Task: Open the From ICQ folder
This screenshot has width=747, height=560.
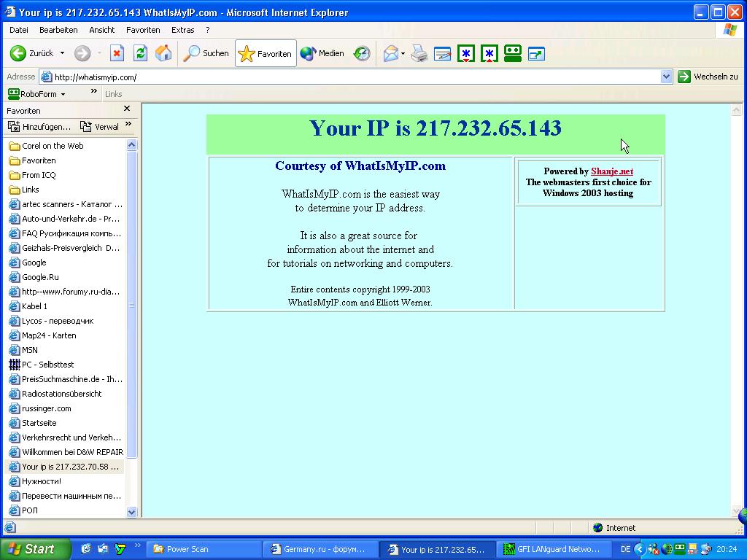Action: point(32,175)
